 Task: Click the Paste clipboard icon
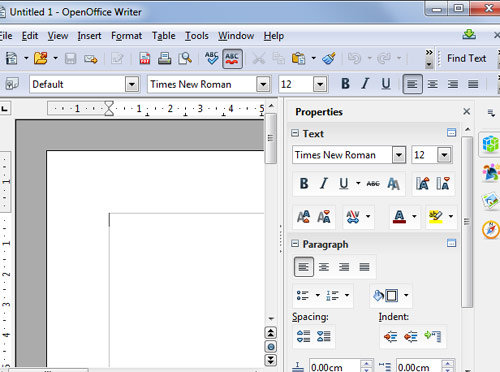pos(299,59)
